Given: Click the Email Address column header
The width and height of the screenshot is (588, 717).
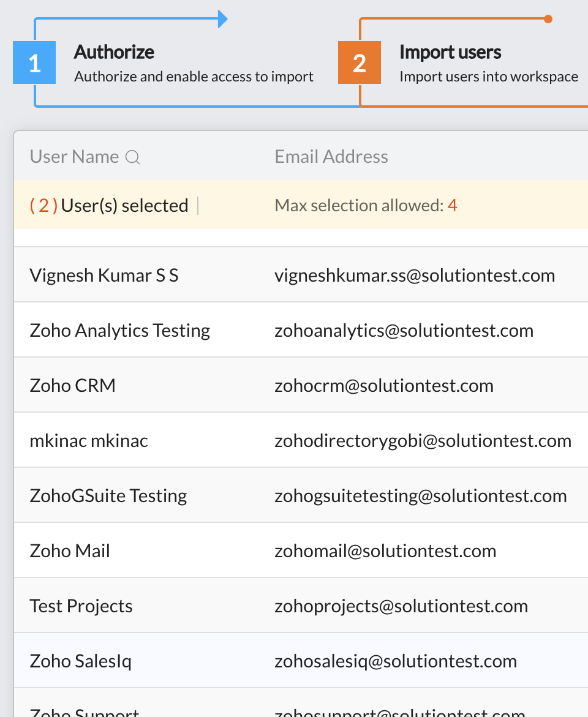Looking at the screenshot, I should [331, 157].
